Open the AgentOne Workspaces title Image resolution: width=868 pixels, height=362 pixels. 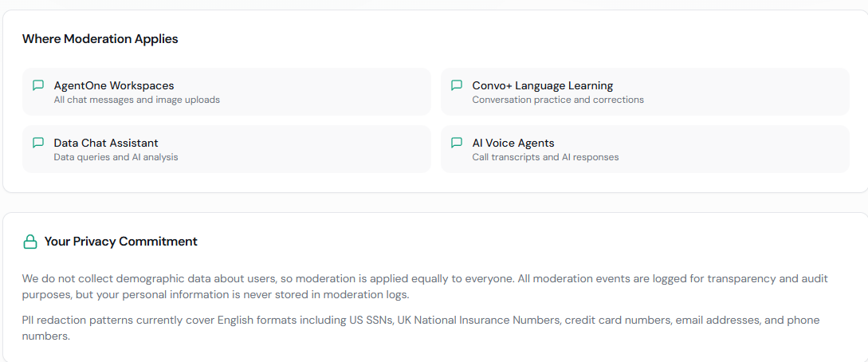(114, 85)
